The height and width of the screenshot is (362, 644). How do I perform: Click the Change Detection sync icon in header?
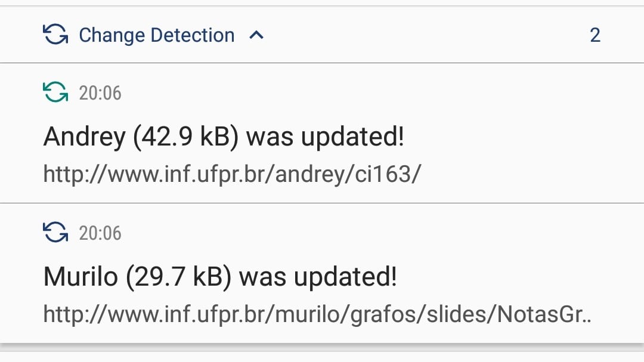(x=55, y=35)
